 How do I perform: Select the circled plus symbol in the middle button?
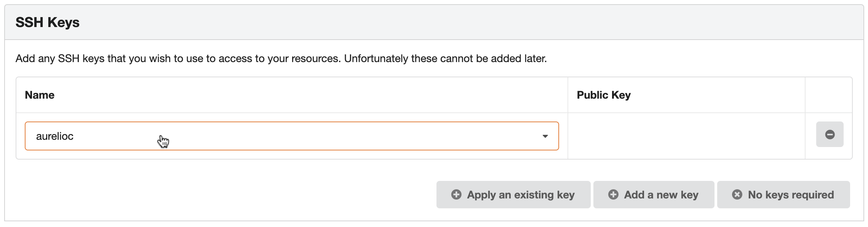[x=613, y=195]
